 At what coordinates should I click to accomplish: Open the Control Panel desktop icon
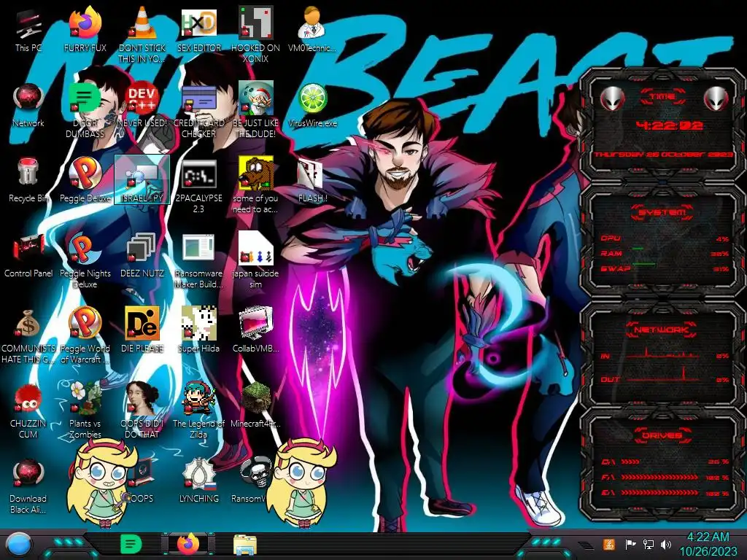pyautogui.click(x=28, y=255)
